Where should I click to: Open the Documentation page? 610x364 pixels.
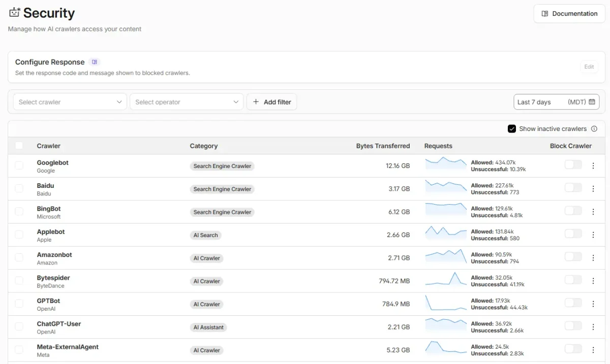[x=569, y=14]
